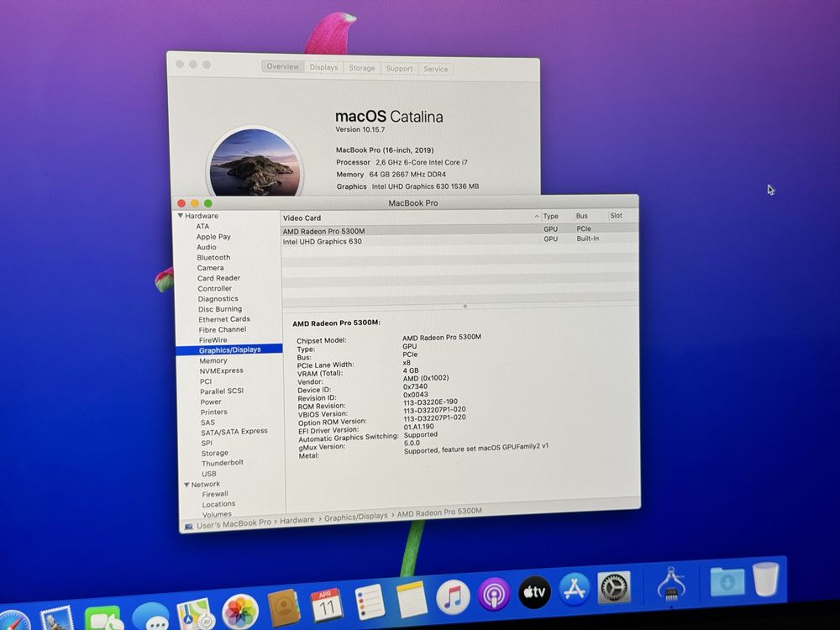Click the macOS Catalina island image
Viewport: 840px width, 630px height.
255,162
